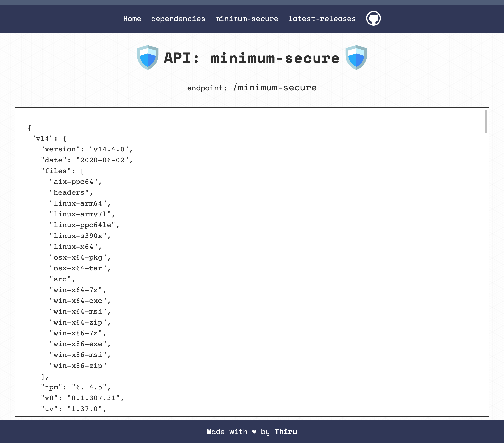Visit Thiru's link in the footer
The width and height of the screenshot is (504, 443).
tap(285, 432)
